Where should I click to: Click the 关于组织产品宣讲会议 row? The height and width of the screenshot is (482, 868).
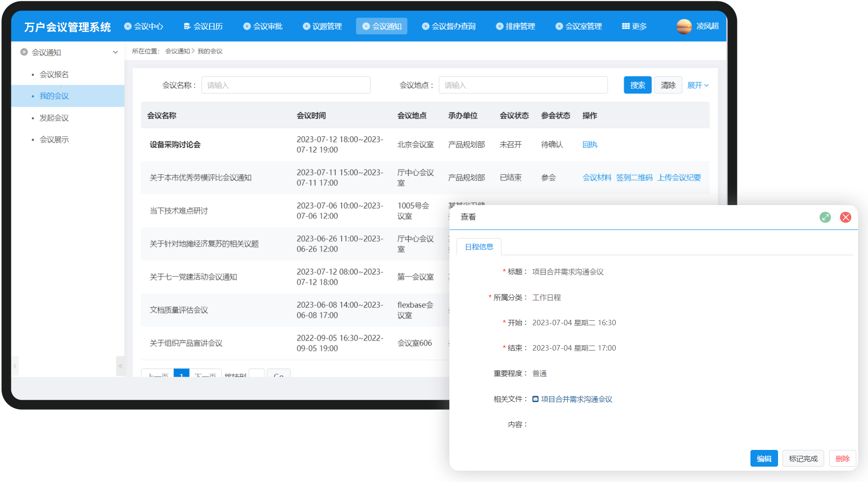point(295,343)
